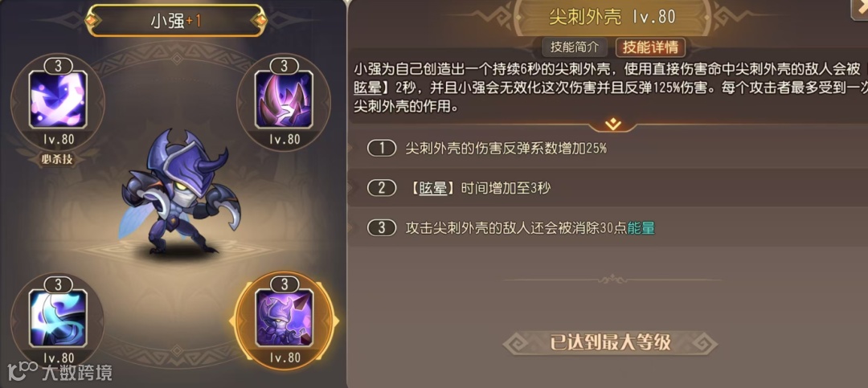868x388 pixels.
Task: Click the 小强 hero character sprite
Action: point(178,193)
